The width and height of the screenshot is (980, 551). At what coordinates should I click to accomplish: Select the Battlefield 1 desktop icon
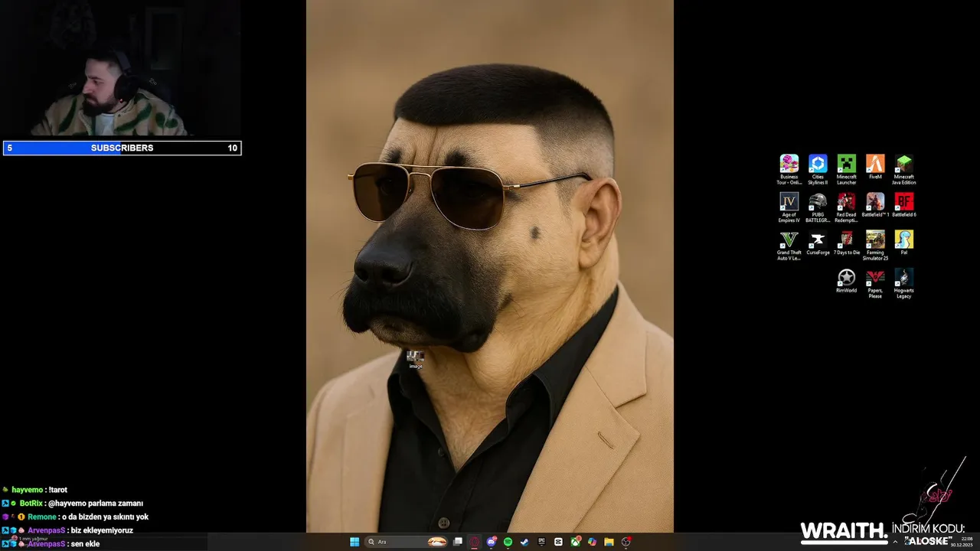(875, 205)
